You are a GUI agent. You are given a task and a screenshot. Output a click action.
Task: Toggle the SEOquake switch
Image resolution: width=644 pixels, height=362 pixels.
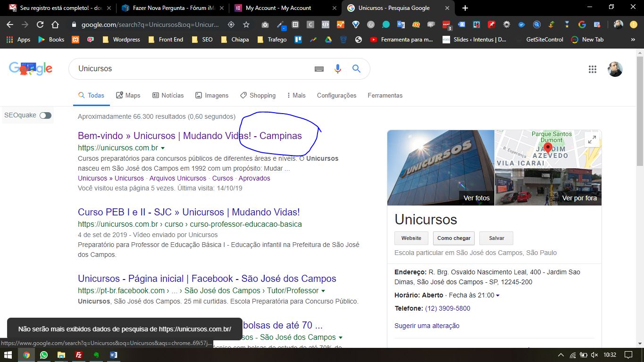pos(45,115)
